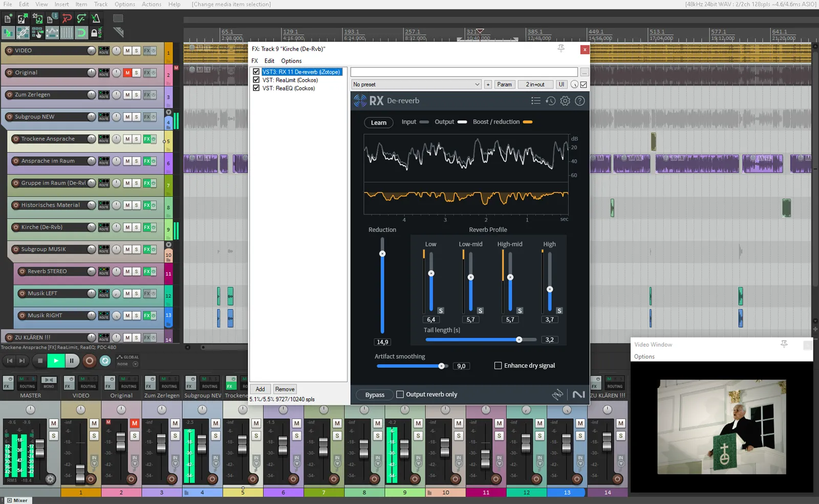Click the stop button in transport

click(40, 361)
